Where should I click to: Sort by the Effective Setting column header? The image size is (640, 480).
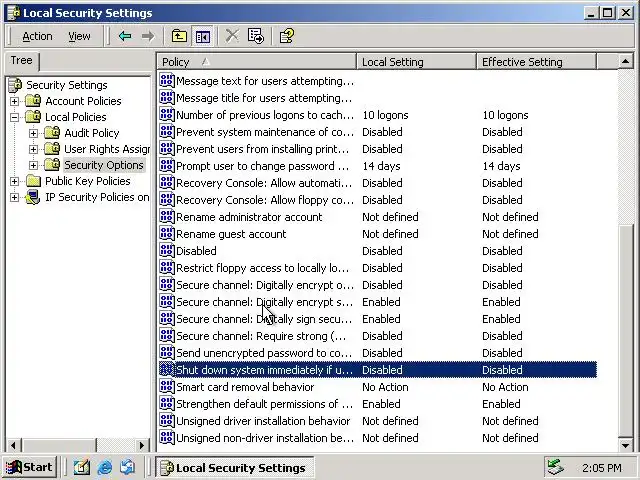click(536, 62)
